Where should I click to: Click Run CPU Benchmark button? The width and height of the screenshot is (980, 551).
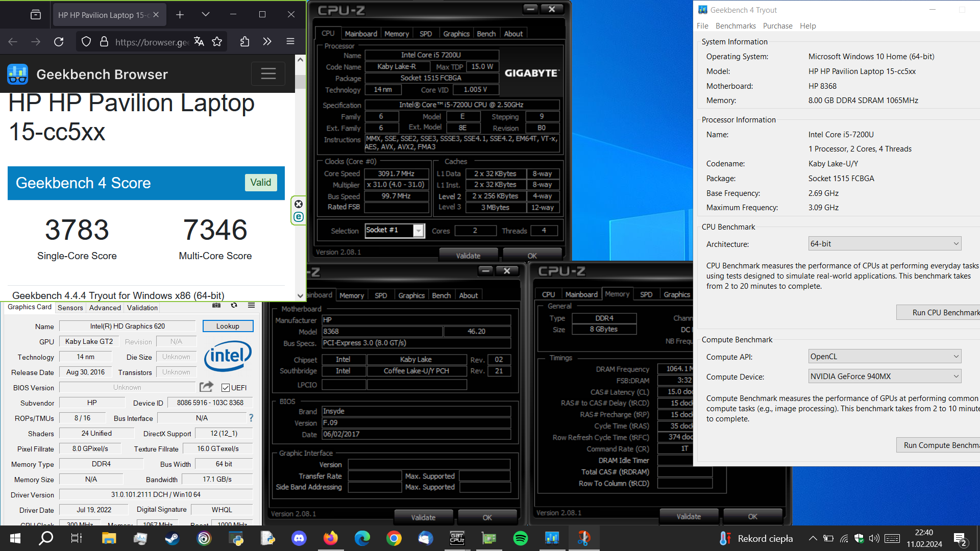click(939, 313)
